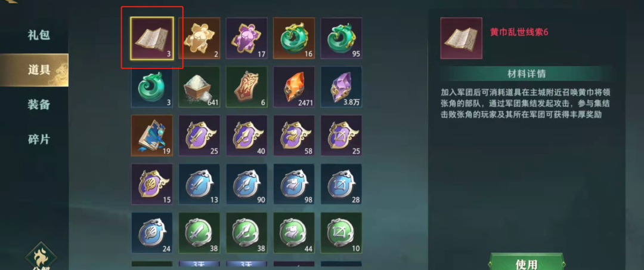Select the purple puzzle piece with count 17
This screenshot has width=644, height=270.
246,38
